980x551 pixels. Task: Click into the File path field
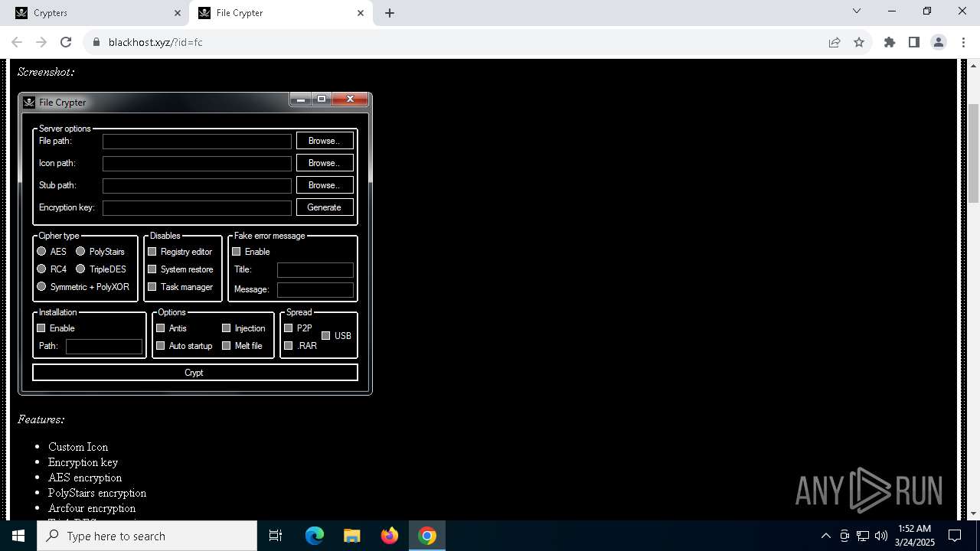[198, 141]
